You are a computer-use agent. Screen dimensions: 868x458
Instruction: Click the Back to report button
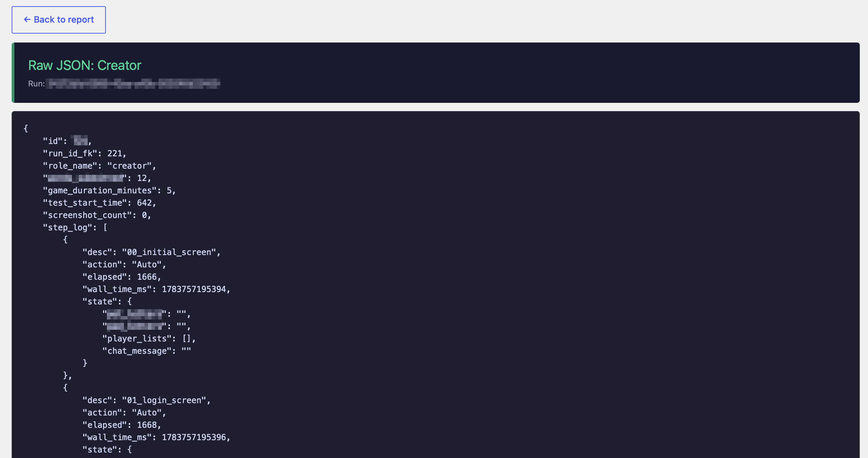[59, 20]
